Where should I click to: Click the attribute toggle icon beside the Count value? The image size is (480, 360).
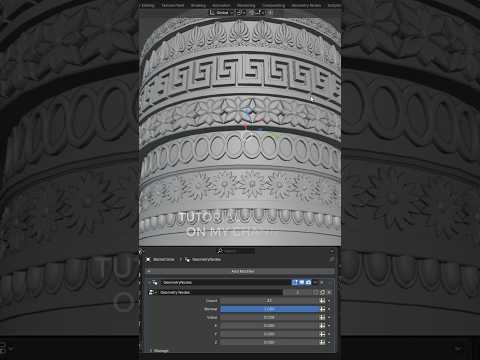point(322,301)
